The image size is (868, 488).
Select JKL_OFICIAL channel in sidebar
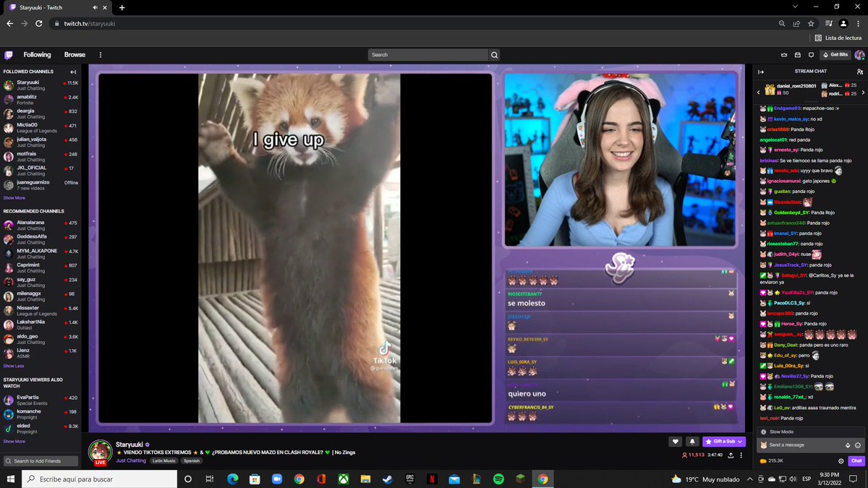click(x=41, y=170)
